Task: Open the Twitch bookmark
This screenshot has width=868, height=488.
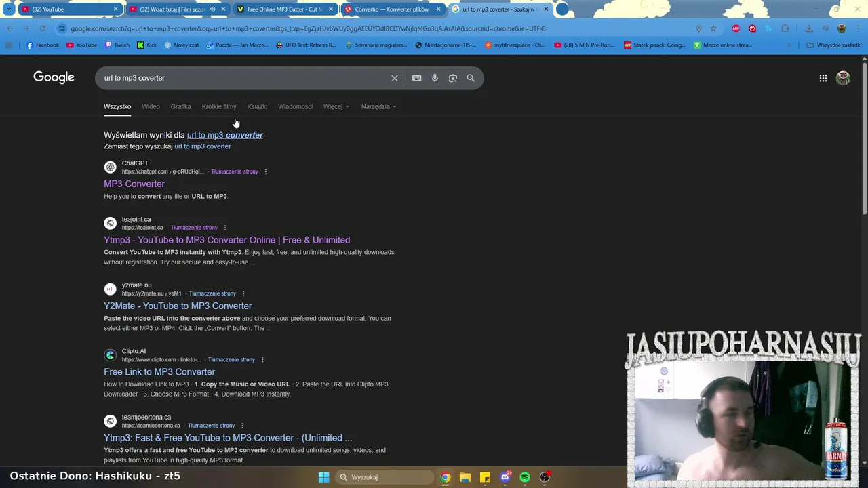Action: 117,45
